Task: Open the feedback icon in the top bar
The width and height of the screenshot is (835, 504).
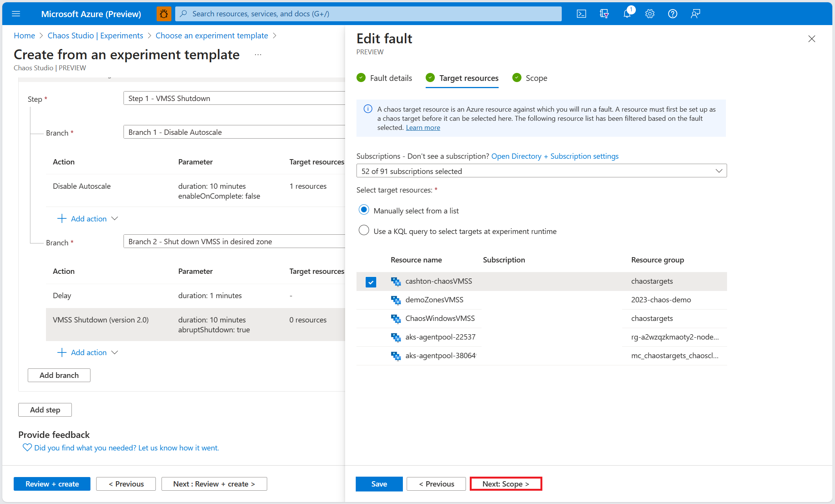Action: (695, 13)
